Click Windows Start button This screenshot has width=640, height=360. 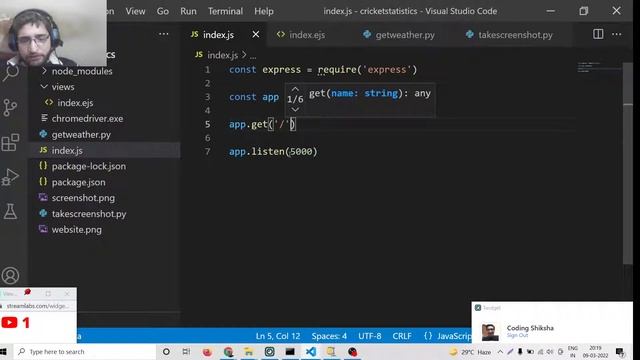(x=4, y=351)
